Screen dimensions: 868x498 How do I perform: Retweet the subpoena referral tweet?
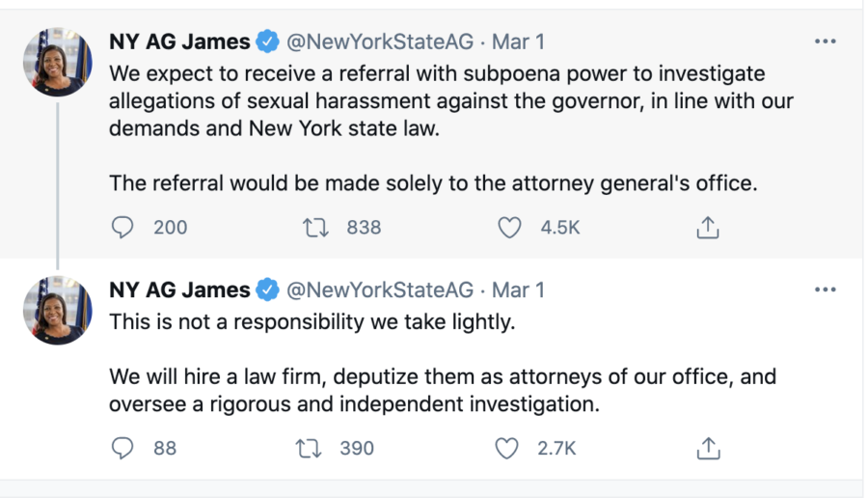(315, 228)
